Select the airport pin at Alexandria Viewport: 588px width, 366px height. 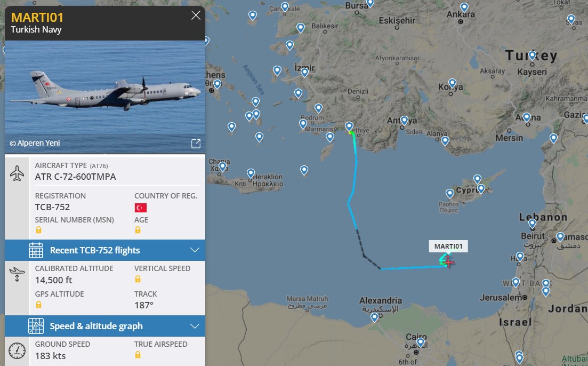(x=374, y=317)
